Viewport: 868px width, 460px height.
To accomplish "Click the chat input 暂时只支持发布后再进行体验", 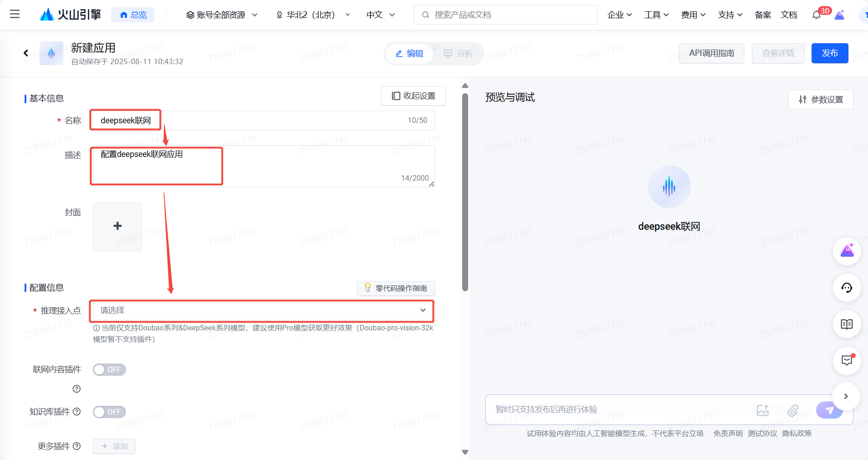I will click(x=619, y=409).
